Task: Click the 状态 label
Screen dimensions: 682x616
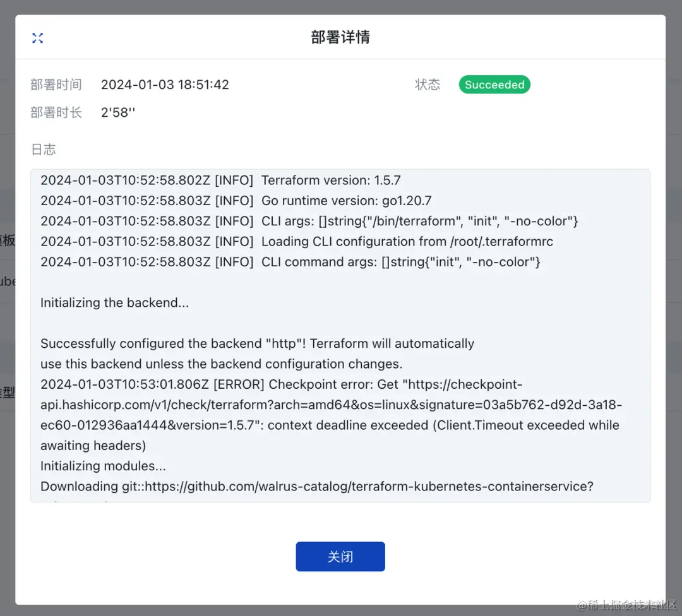Action: coord(428,85)
